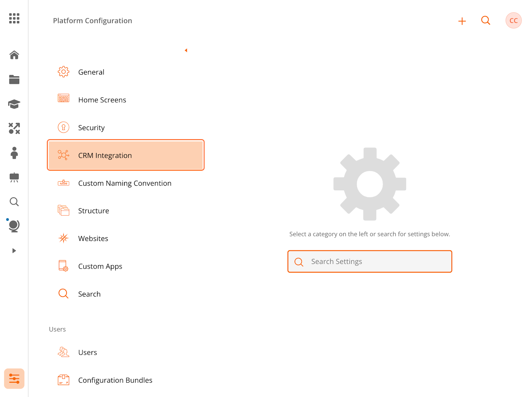Go to Home in left sidebar
The height and width of the screenshot is (397, 532).
14,55
